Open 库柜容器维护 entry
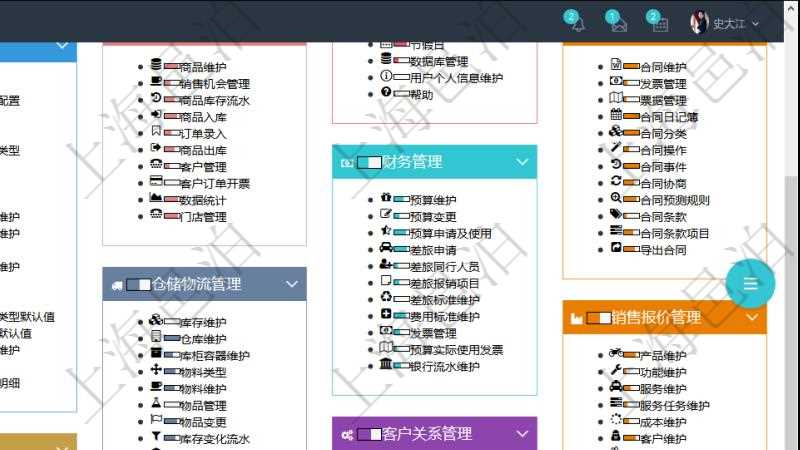Screen dimensions: 800x450 point(215,356)
